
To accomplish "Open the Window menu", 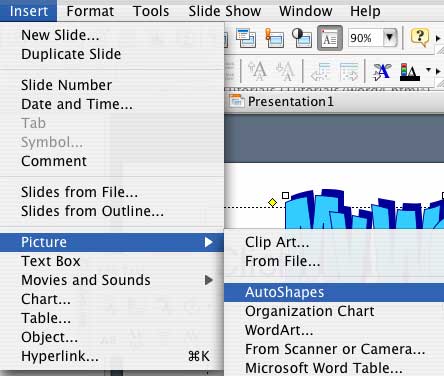I will tap(306, 11).
